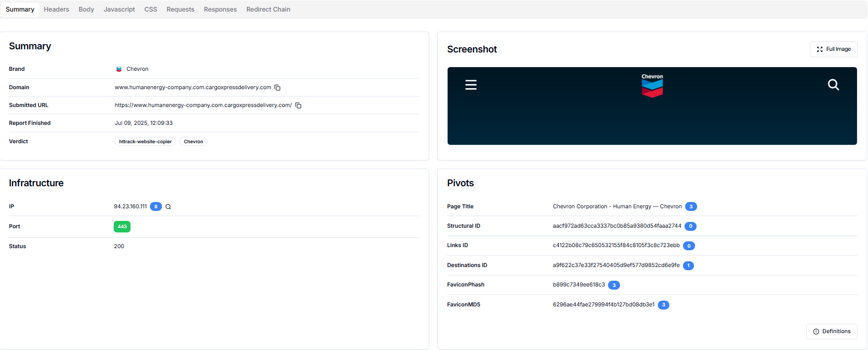868x351 pixels.
Task: Switch to the Headers tab
Action: click(x=57, y=9)
